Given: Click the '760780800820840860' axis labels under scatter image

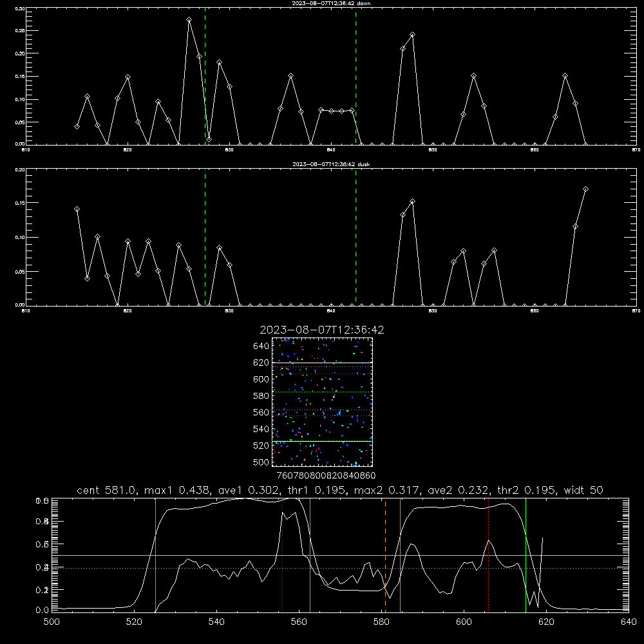Looking at the screenshot, I should click(x=326, y=476).
